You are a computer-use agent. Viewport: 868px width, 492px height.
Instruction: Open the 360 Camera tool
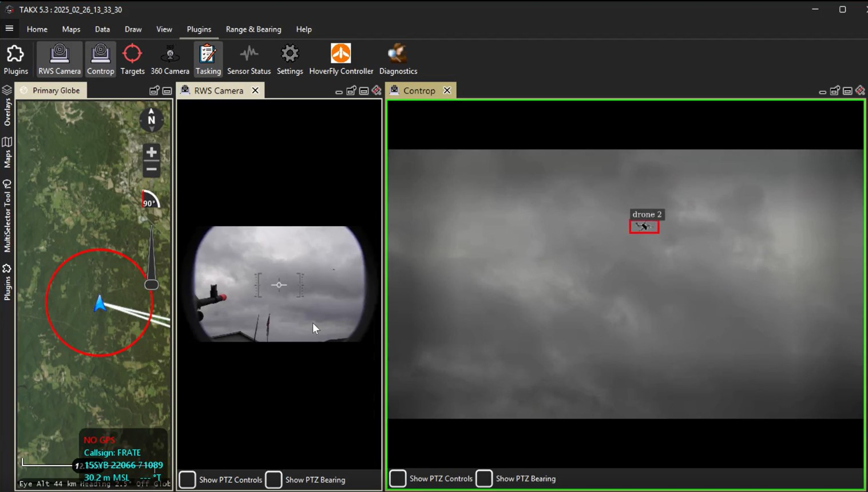170,59
